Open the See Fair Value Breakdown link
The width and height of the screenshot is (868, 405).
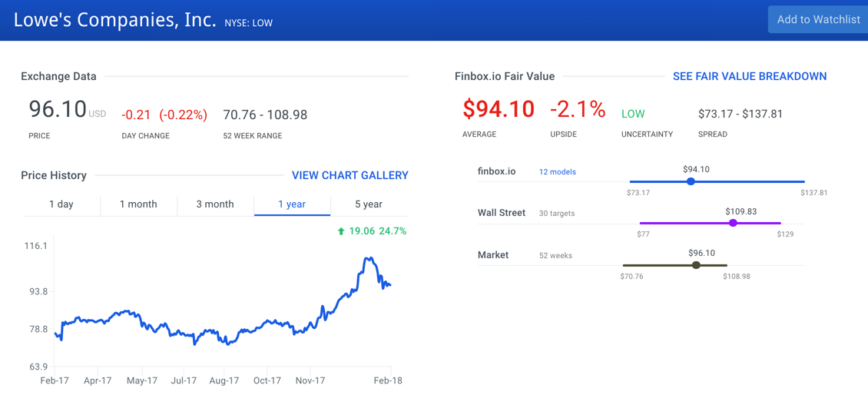tap(749, 76)
